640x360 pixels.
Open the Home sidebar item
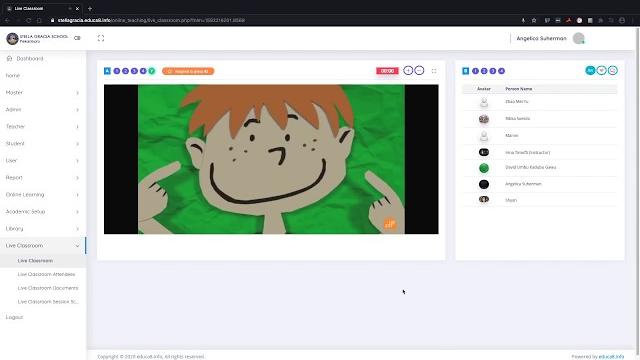[43, 76]
